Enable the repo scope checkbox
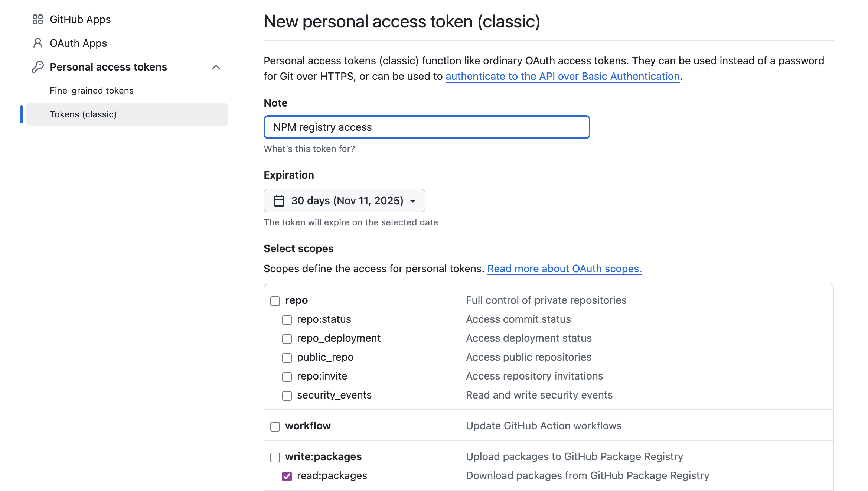This screenshot has height=491, width=868. [x=275, y=301]
